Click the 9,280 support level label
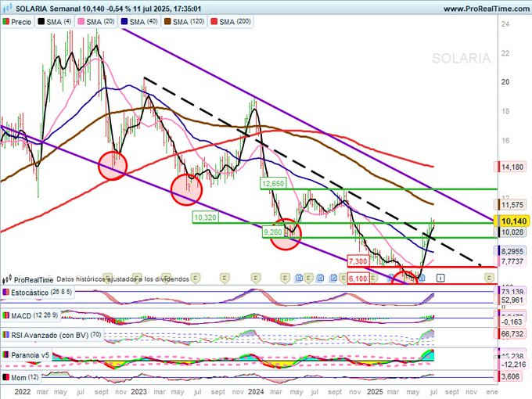The height and width of the screenshot is (399, 532). (x=273, y=232)
